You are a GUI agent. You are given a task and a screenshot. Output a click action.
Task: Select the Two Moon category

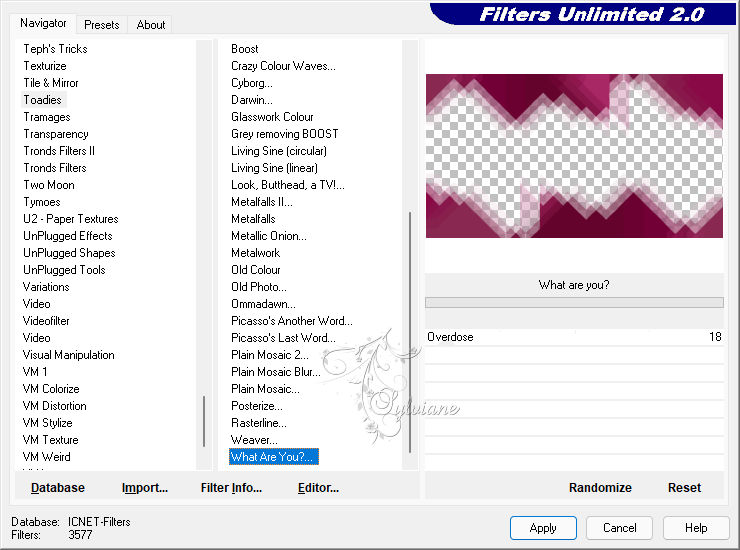(49, 185)
